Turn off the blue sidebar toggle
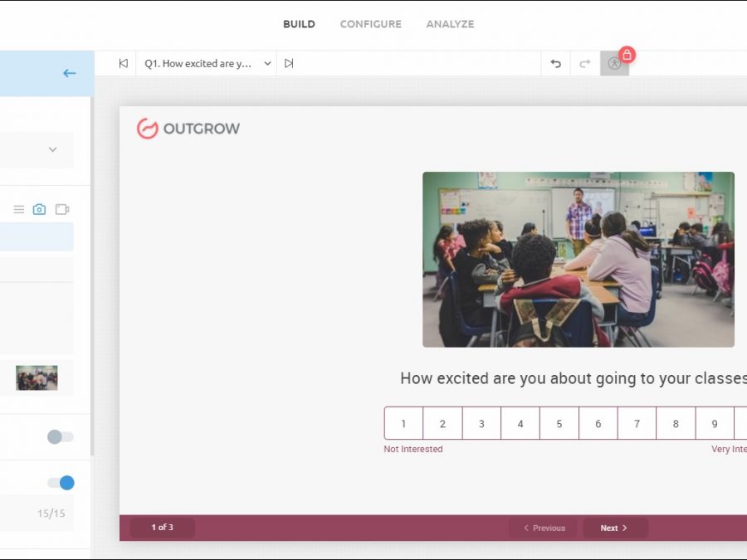 [x=61, y=483]
